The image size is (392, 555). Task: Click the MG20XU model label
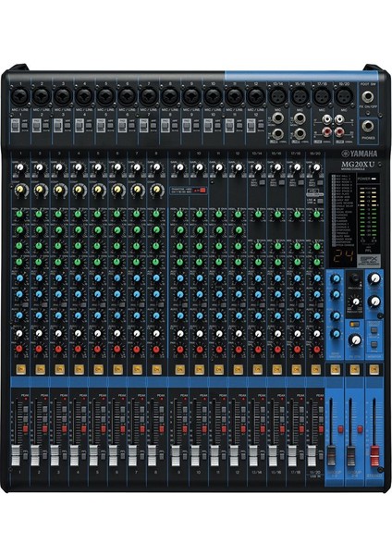coord(356,165)
